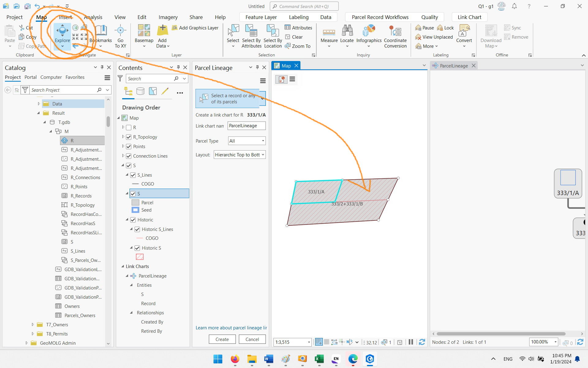
Task: Open the Parcel Type dropdown
Action: tap(262, 141)
